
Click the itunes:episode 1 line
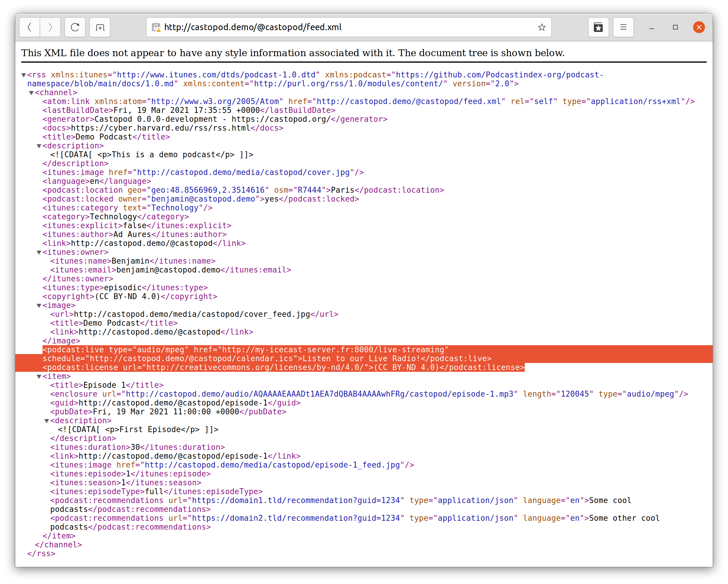[x=130, y=474]
